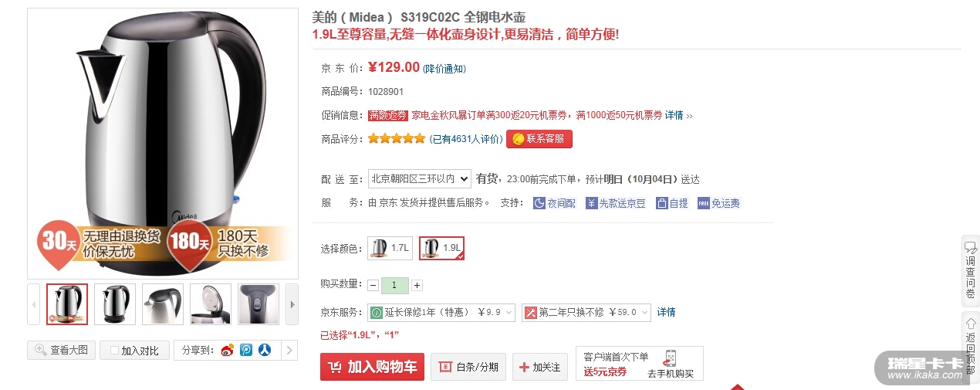This screenshot has height=390, width=980.
Task: Open the 北京朝阳区三环以内 delivery dropdown
Action: point(419,178)
